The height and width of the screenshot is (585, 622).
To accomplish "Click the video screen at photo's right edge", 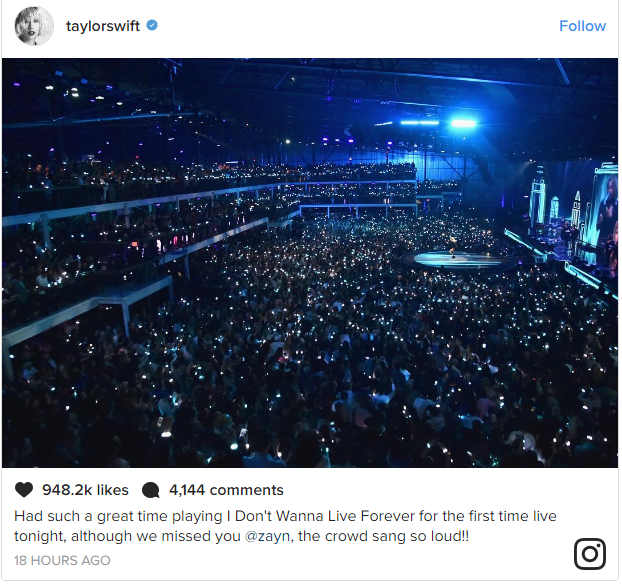I will 605,215.
